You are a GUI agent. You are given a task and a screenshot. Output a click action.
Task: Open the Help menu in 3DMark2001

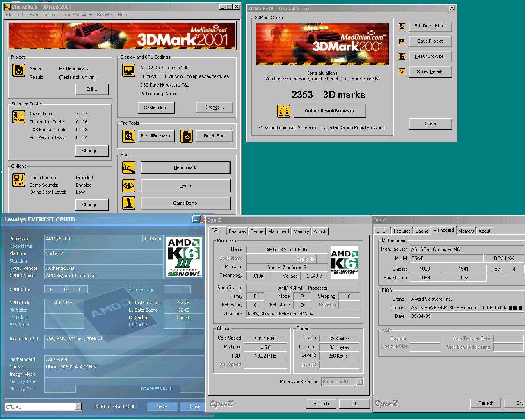pyautogui.click(x=122, y=15)
